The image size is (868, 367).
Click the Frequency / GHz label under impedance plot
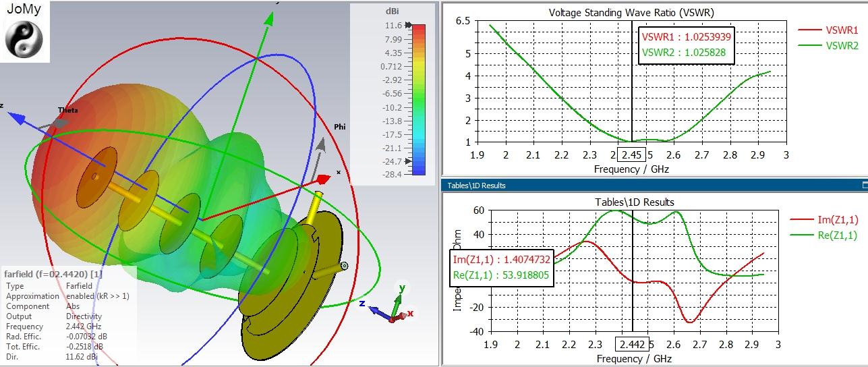pyautogui.click(x=634, y=358)
